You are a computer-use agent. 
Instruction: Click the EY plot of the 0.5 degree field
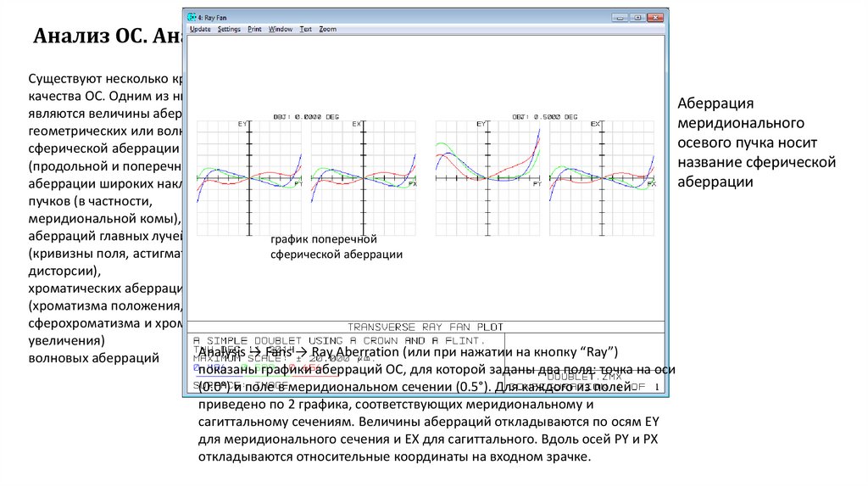(487, 178)
